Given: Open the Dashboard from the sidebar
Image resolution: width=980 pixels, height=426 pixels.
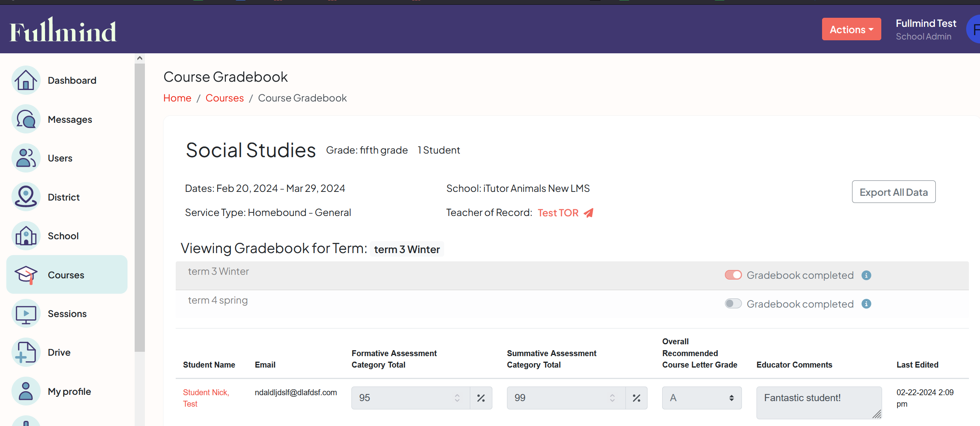Looking at the screenshot, I should coord(72,80).
